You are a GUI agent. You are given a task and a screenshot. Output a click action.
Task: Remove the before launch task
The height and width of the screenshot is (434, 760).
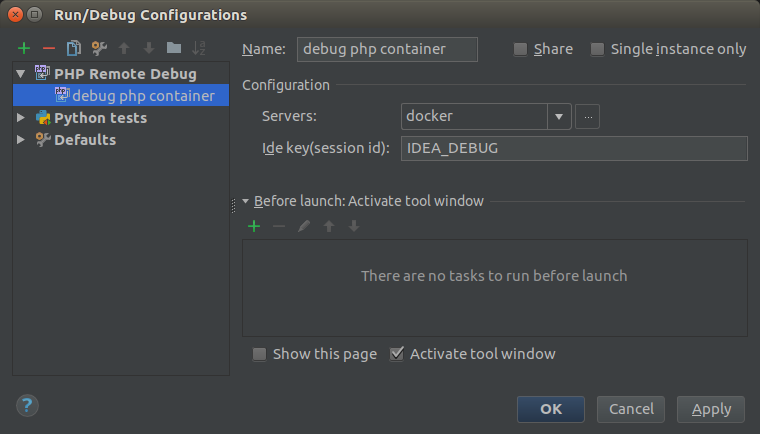(x=279, y=226)
